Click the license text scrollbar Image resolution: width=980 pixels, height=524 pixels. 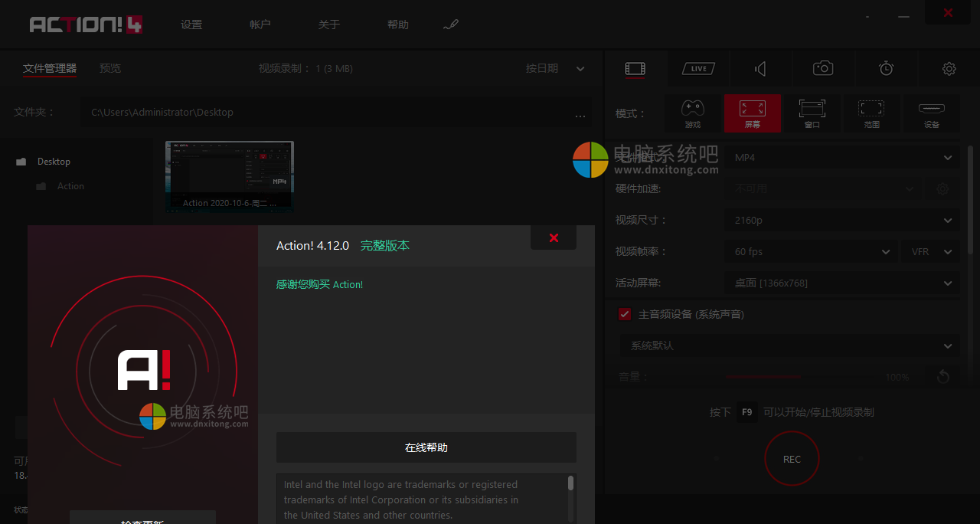click(570, 483)
